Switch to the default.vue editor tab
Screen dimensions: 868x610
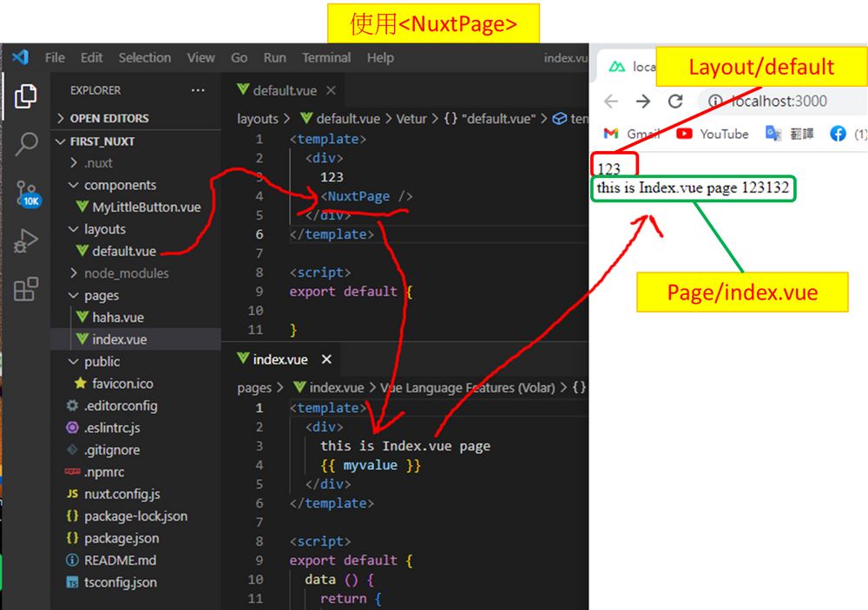coord(284,90)
